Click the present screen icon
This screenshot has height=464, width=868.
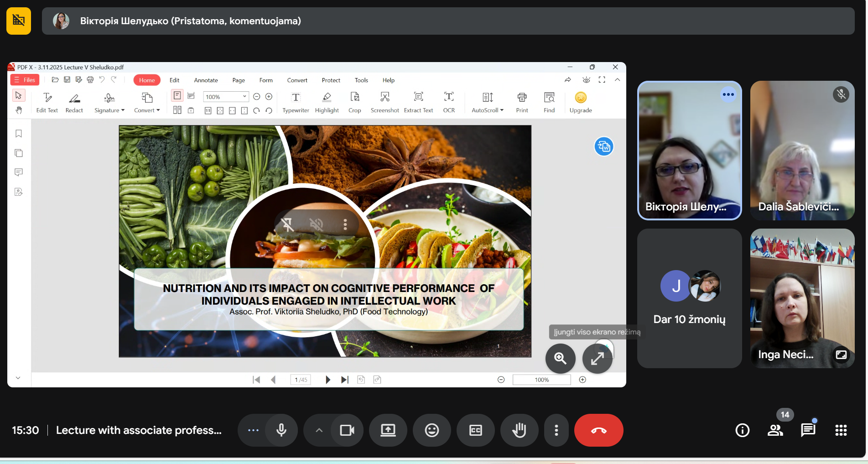click(388, 430)
